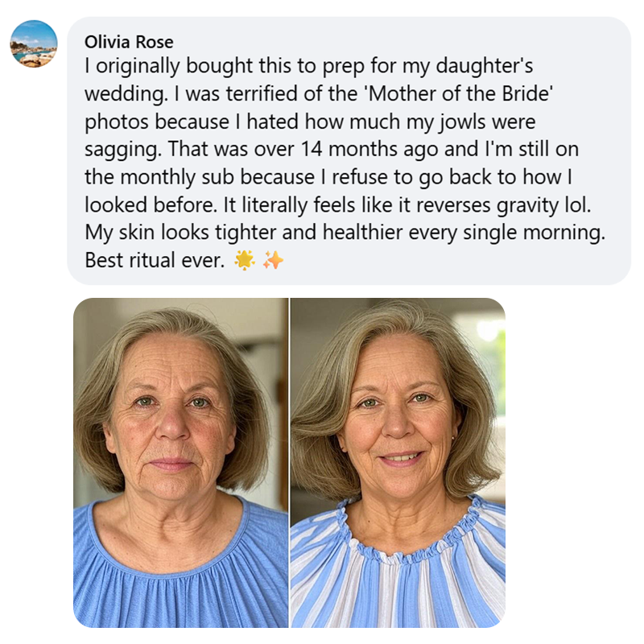Screen dimensions: 644x644
Task: Click the words "Best ritual ever."
Action: click(155, 261)
